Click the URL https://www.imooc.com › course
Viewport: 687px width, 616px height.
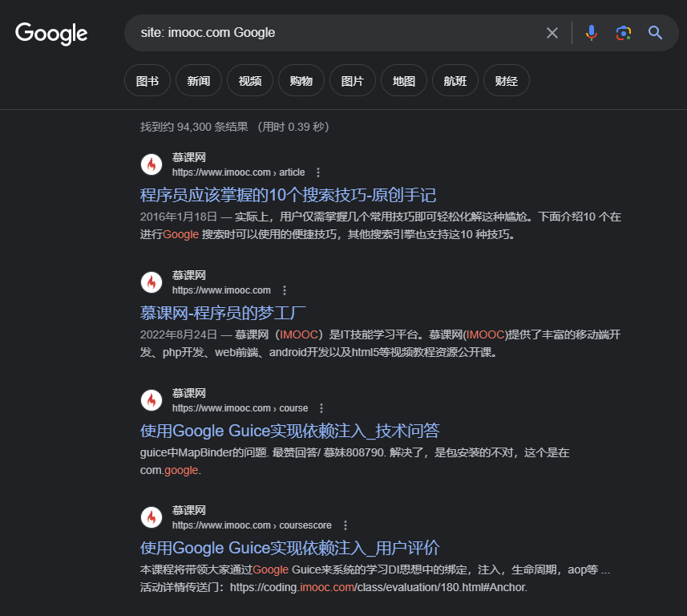[x=240, y=408]
